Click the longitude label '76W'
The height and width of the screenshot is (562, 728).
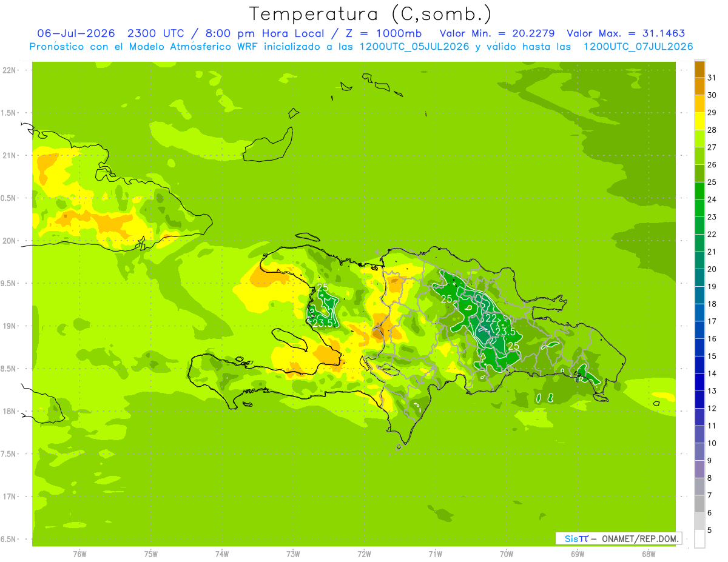79,554
